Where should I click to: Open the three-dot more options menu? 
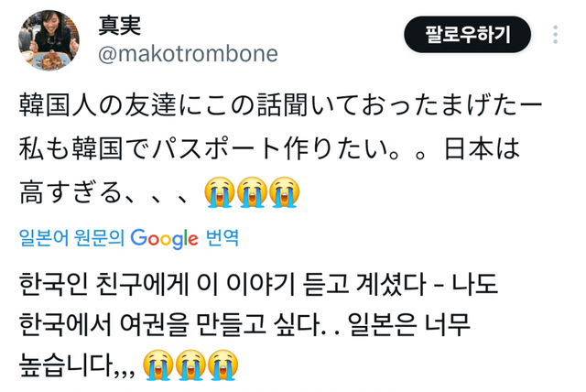(x=556, y=35)
